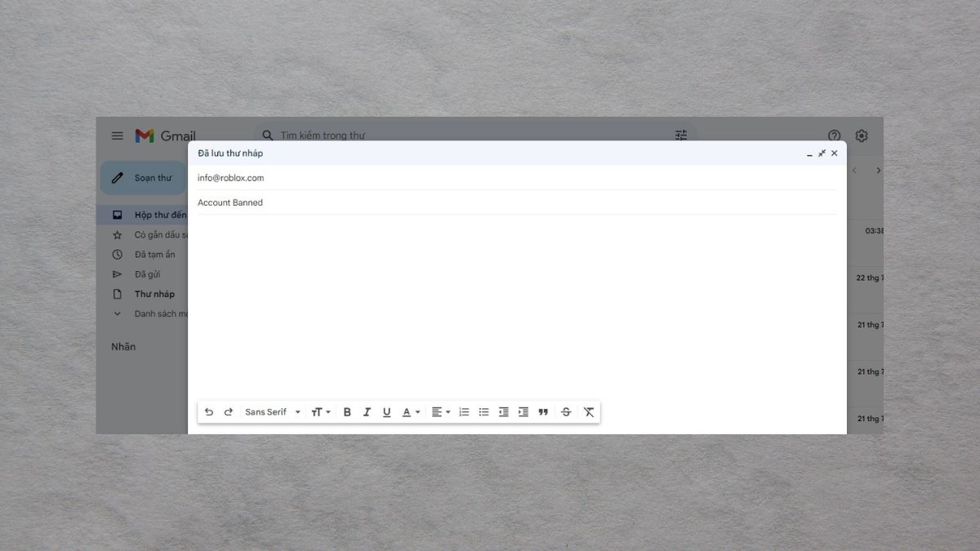Toggle italic formatting
This screenshot has width=980, height=551.
point(367,412)
